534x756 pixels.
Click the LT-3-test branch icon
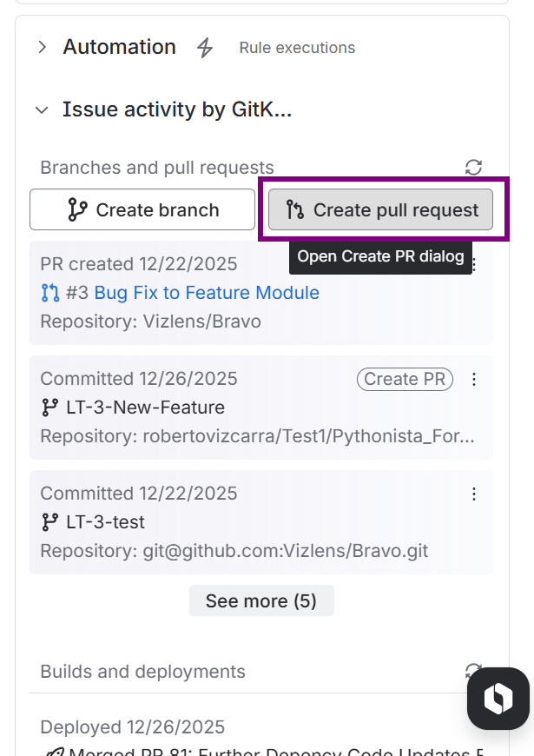click(x=50, y=522)
